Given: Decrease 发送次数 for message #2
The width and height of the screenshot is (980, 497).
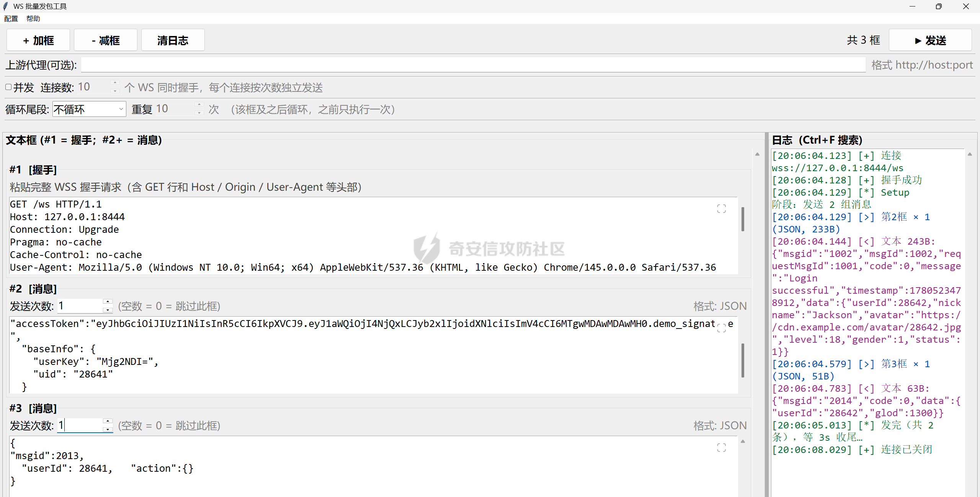Looking at the screenshot, I should [108, 310].
